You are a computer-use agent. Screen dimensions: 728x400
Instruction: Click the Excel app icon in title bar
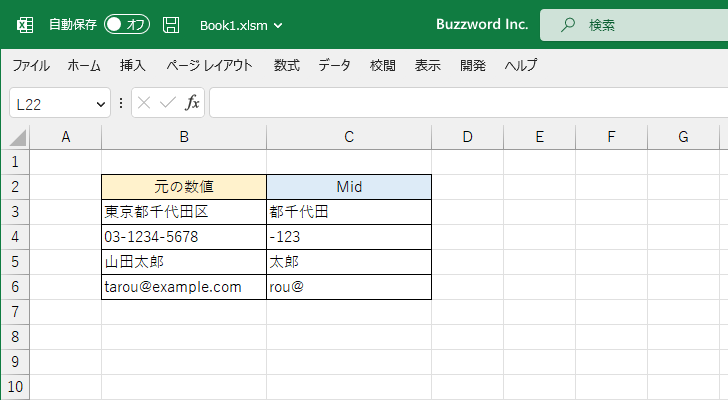(26, 24)
